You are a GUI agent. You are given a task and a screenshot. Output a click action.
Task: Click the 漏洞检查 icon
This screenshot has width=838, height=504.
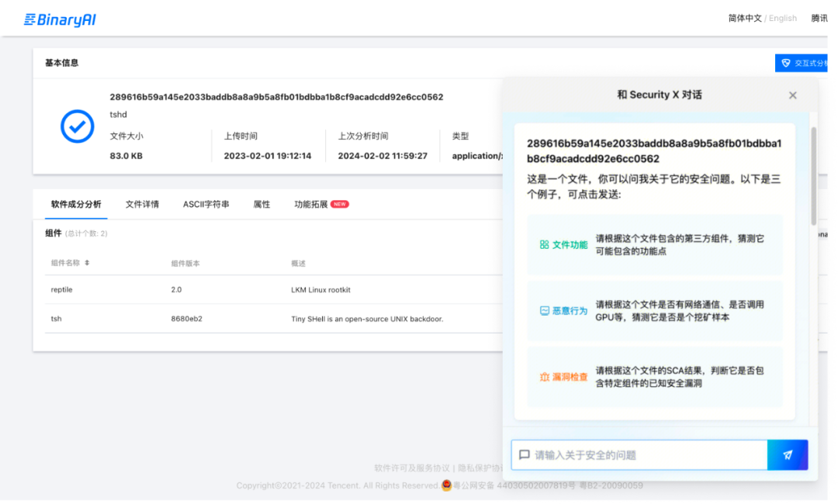coord(544,377)
